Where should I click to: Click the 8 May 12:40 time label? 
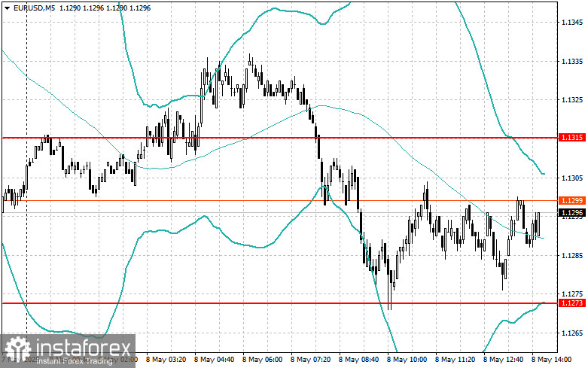tap(503, 360)
